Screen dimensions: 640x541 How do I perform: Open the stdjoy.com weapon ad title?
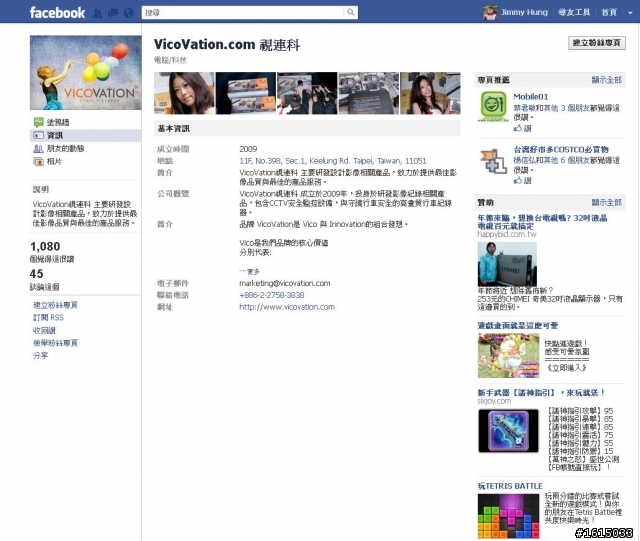point(541,392)
